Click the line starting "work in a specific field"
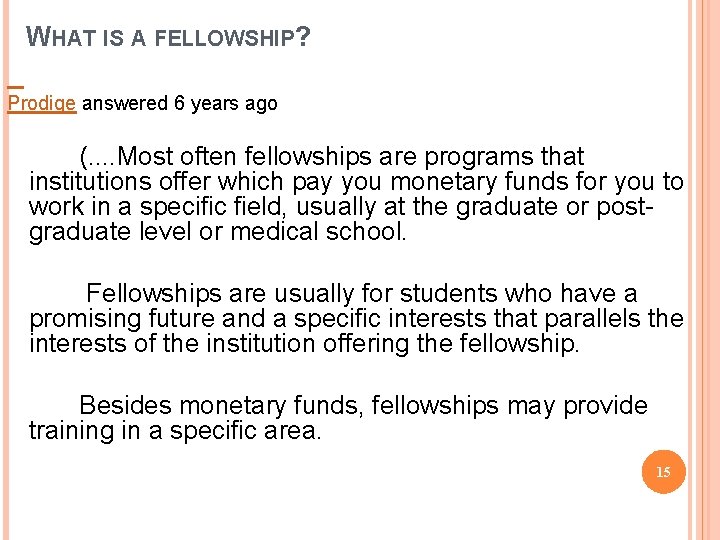 click(x=341, y=206)
